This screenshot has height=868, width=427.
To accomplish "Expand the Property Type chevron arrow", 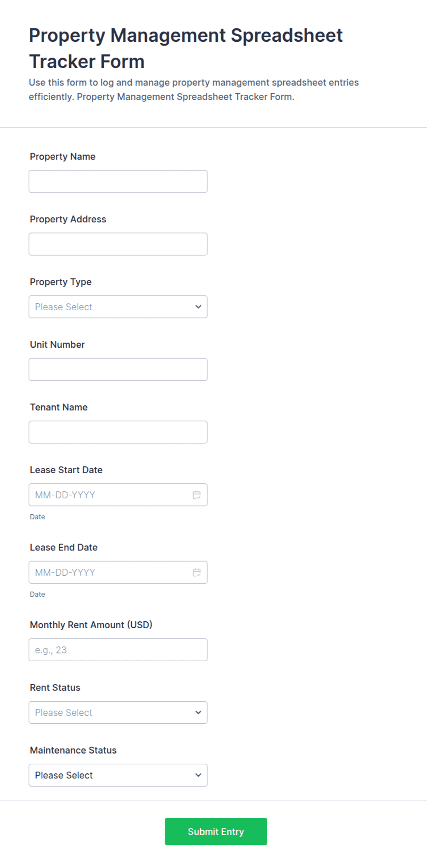I will point(198,306).
